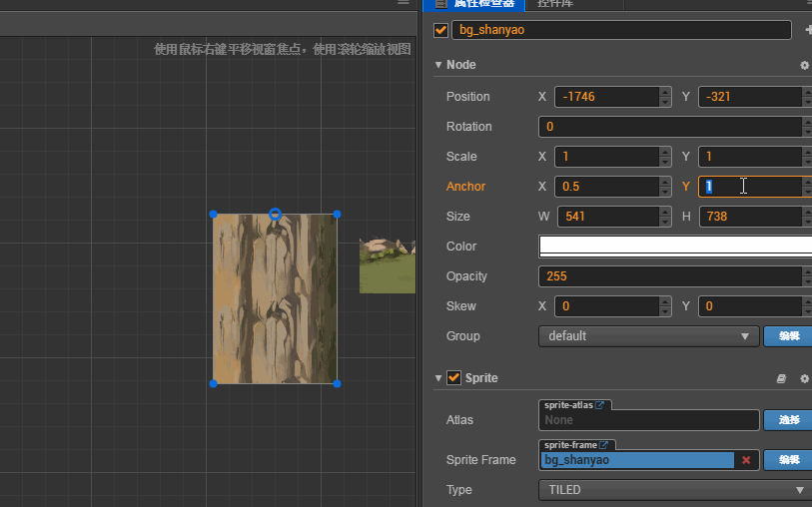Increment Skew X with the up arrow
The height and width of the screenshot is (507, 812).
coord(665,301)
